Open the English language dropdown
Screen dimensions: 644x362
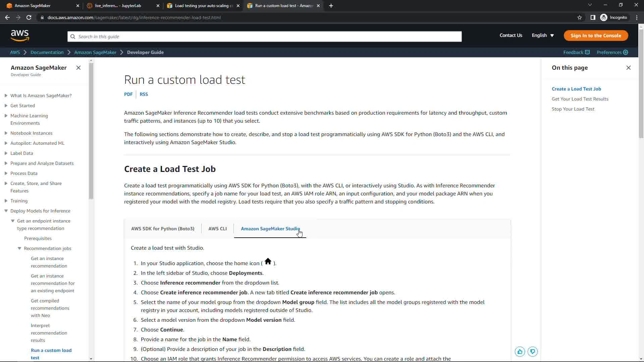click(542, 36)
